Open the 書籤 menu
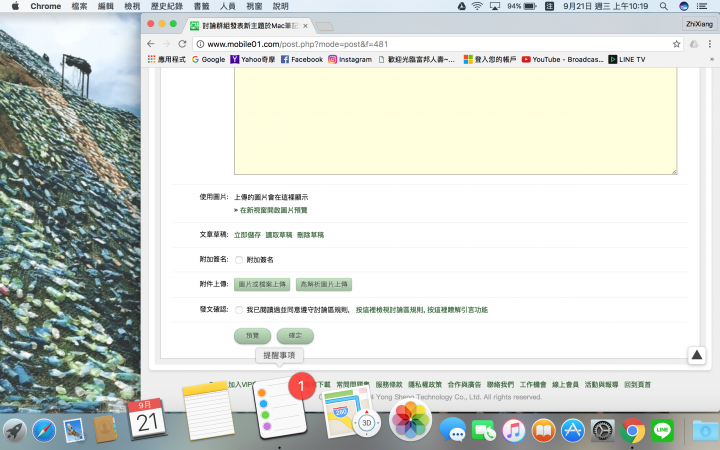Screen dimensions: 720x450 tap(201, 6)
